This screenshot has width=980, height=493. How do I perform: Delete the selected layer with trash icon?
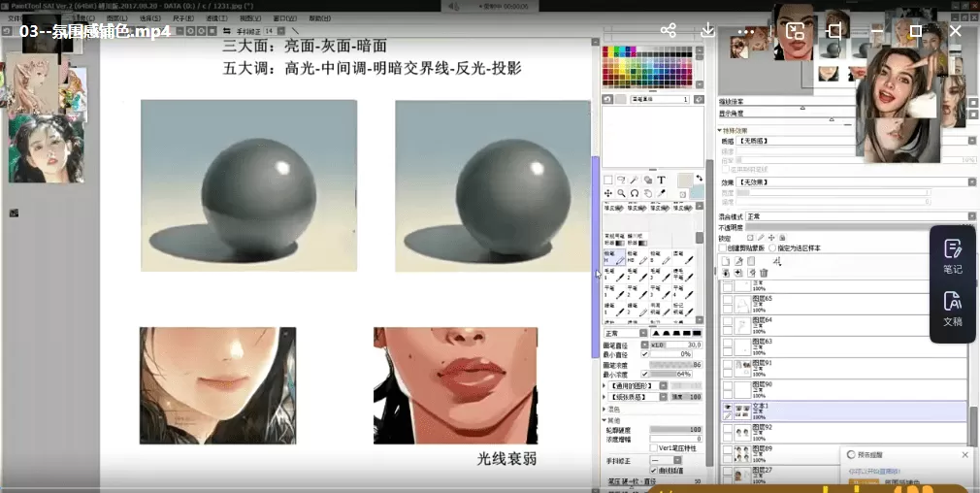click(x=764, y=273)
